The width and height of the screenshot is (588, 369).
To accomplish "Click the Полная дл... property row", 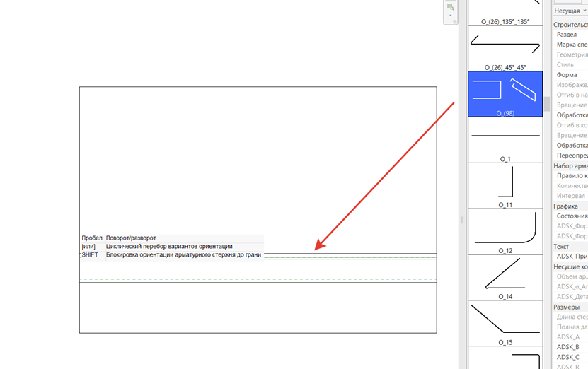I will tap(570, 327).
